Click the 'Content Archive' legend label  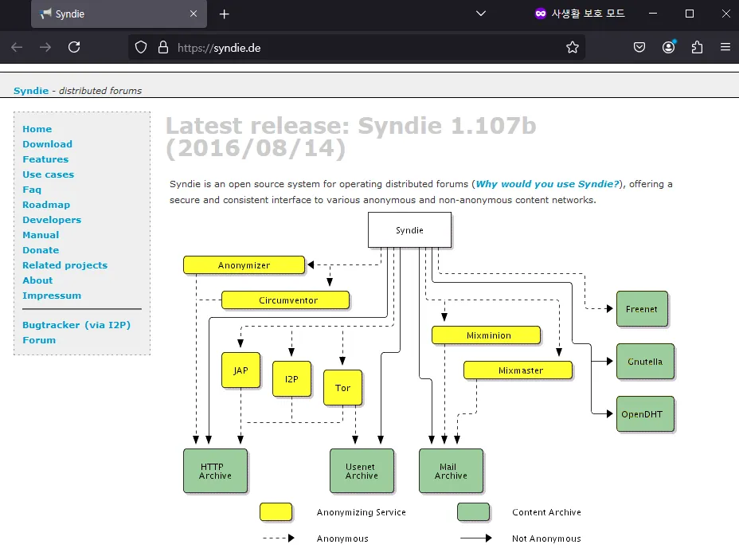546,512
